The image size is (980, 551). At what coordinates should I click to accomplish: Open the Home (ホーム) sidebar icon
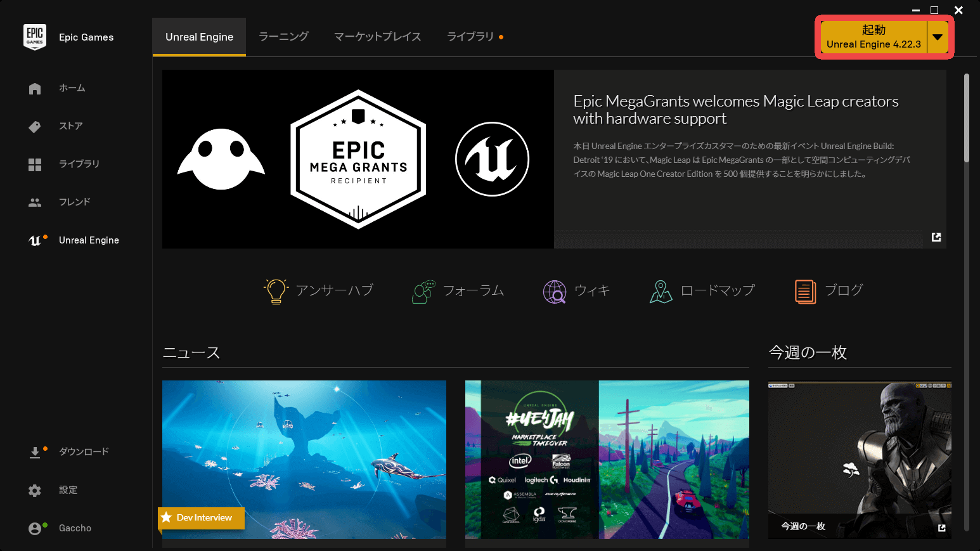click(35, 89)
